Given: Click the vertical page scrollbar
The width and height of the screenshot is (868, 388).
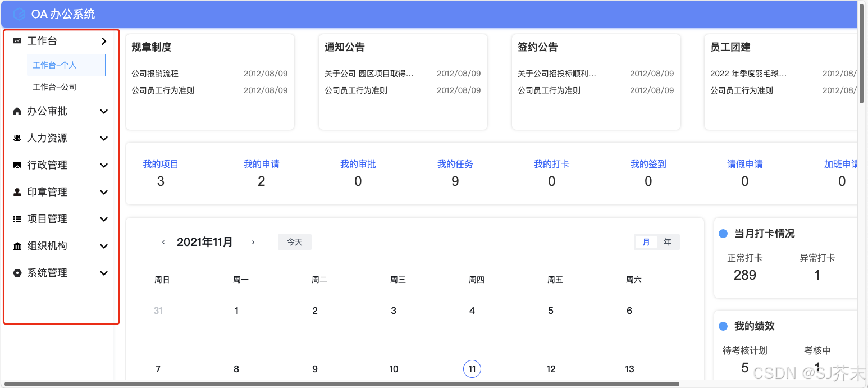Looking at the screenshot, I should pyautogui.click(x=862, y=53).
